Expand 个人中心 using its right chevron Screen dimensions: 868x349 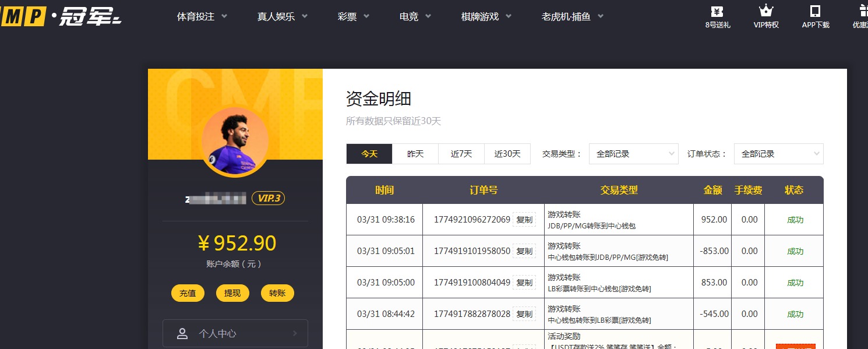click(x=295, y=333)
